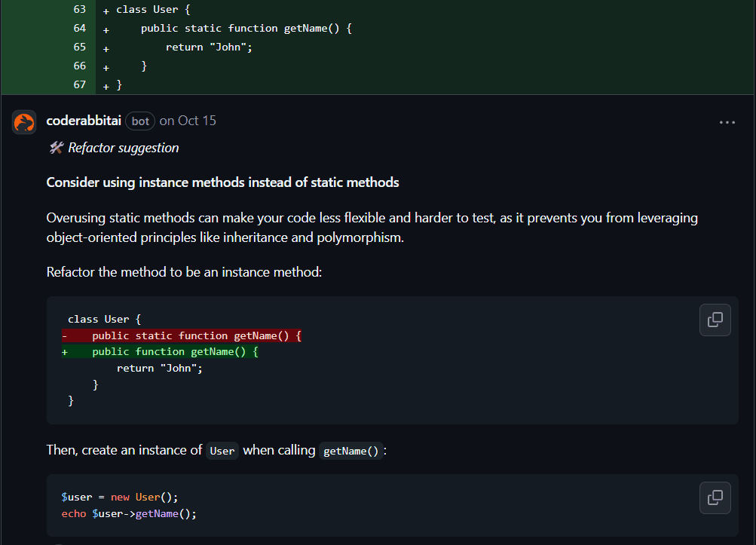The image size is (756, 545).
Task: Open the three-dot comment options menu
Action: coord(727,122)
